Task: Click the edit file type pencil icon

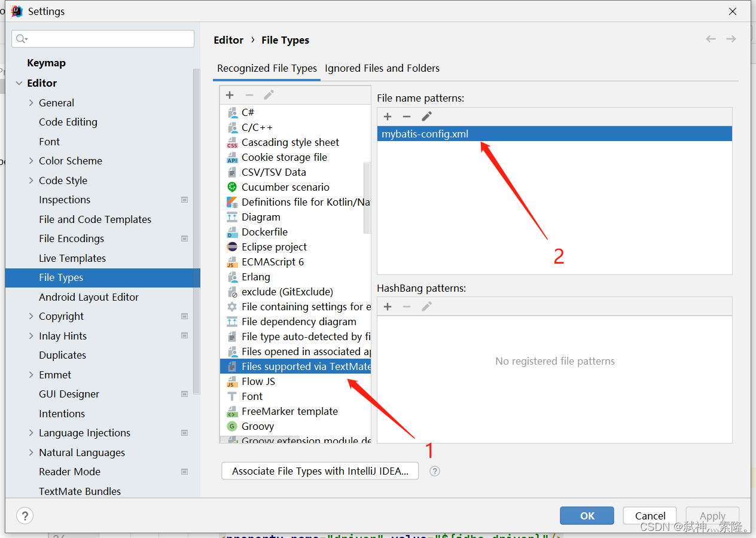Action: tap(269, 95)
